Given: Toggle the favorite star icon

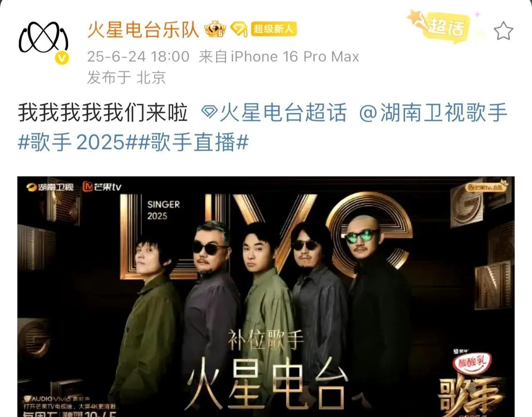Looking at the screenshot, I should 503,31.
